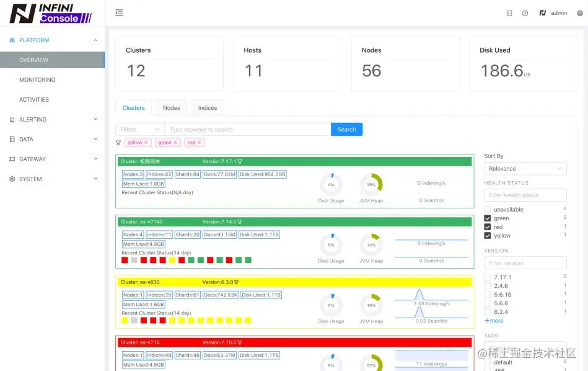Click the Alerting bell icon in sidebar

point(12,119)
